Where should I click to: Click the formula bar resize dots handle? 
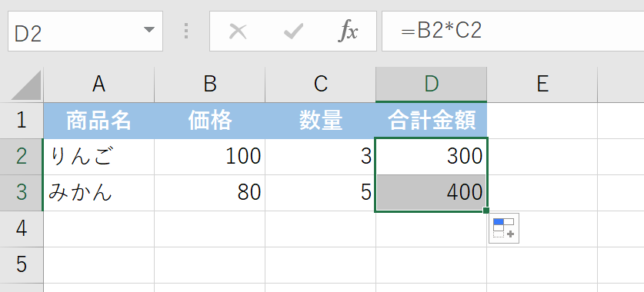186,32
